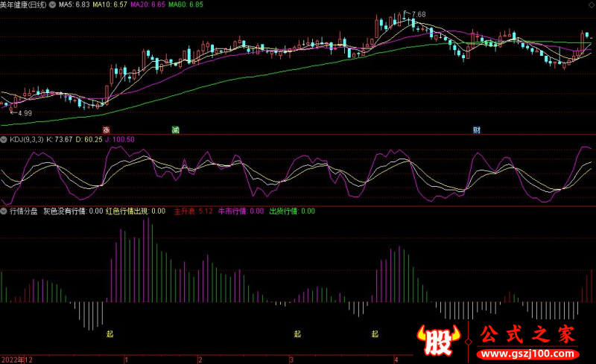Click the first 起 signal near January
The width and height of the screenshot is (596, 364).
(x=110, y=334)
